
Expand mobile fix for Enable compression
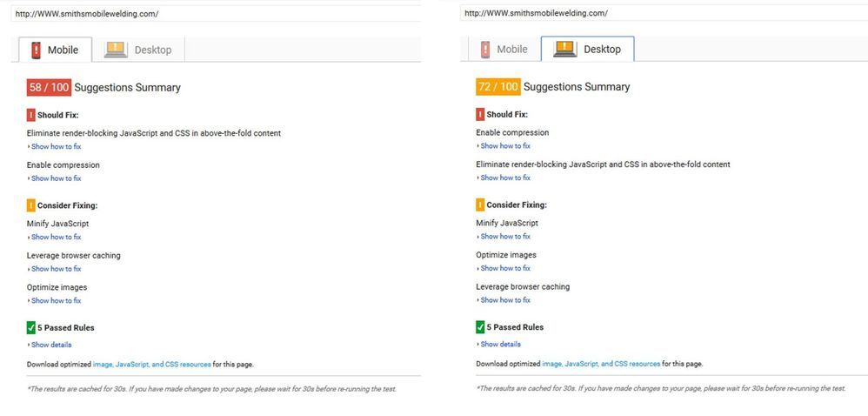coord(54,178)
